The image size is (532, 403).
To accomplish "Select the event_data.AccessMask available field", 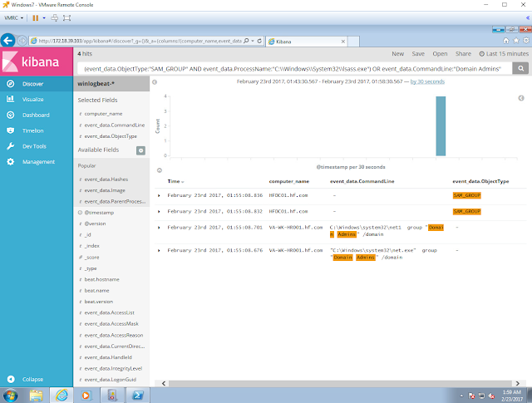I will coord(111,323).
